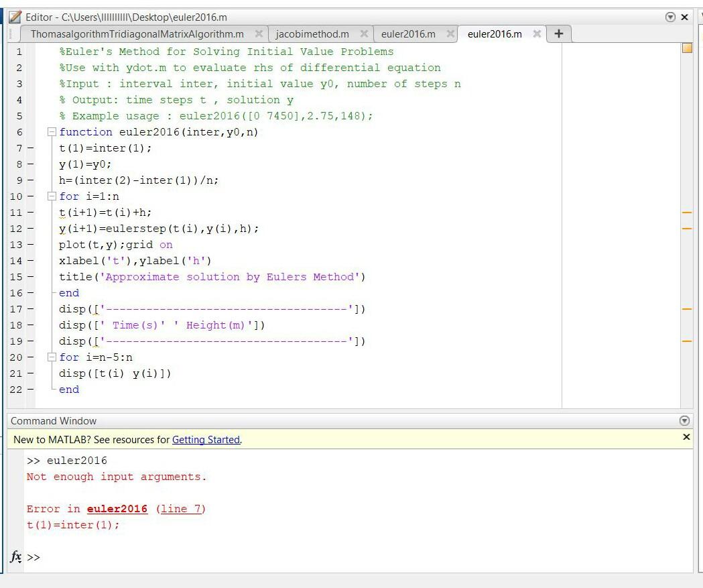Click the orange marker next to line 12
703x588 pixels.
click(685, 229)
